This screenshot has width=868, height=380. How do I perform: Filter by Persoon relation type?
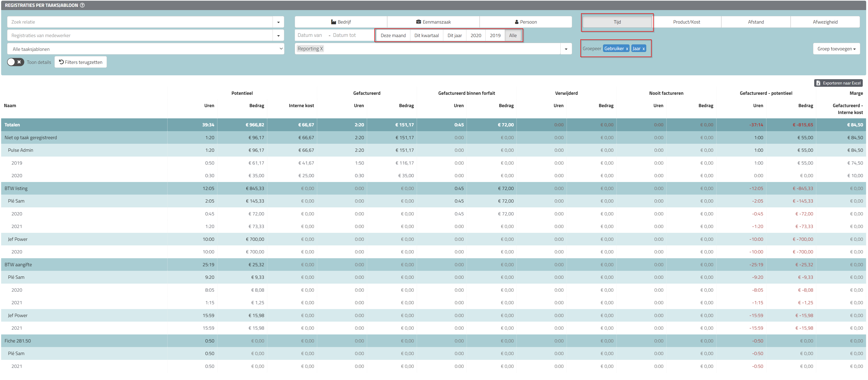[x=525, y=22]
